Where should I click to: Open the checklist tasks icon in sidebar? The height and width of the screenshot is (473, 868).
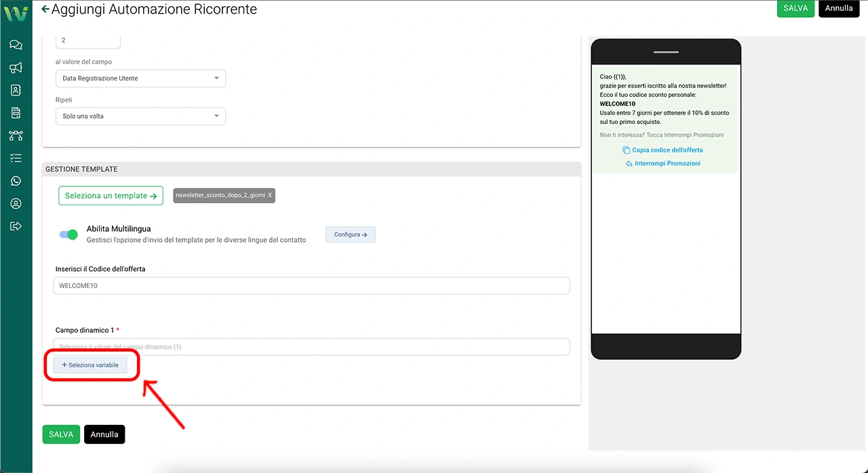(x=16, y=158)
